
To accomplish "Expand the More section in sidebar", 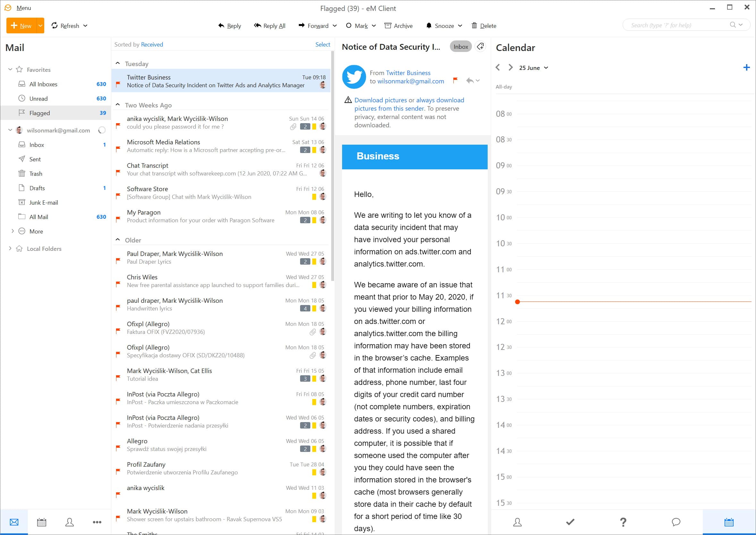I will point(12,231).
